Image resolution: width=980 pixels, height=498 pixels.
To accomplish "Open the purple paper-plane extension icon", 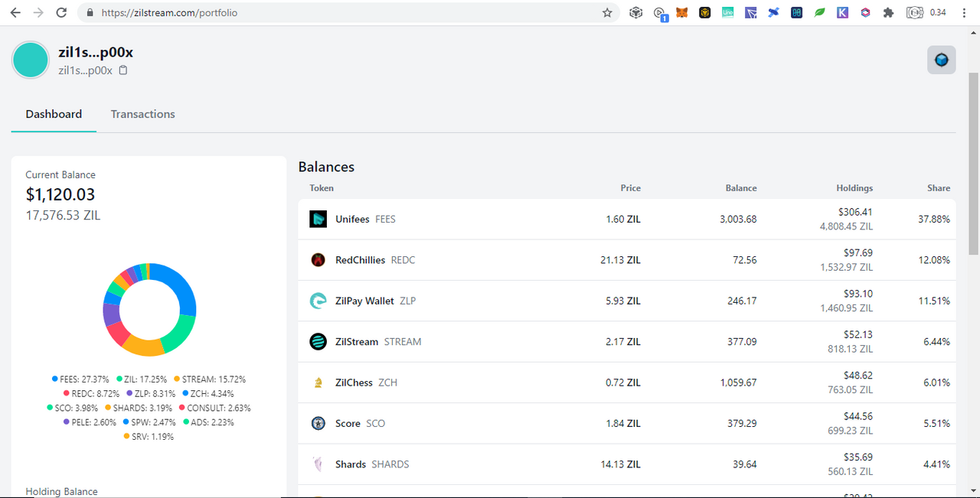I will pos(750,12).
